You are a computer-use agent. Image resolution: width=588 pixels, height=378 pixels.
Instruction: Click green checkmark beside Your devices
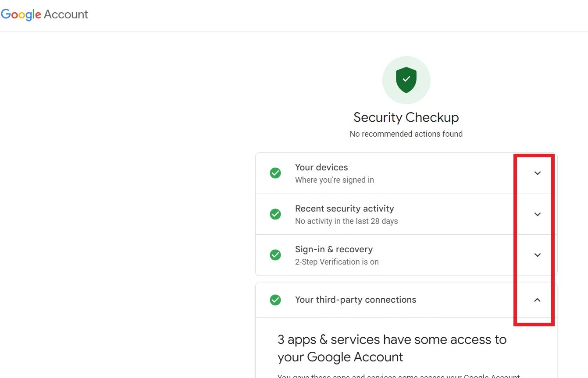(x=275, y=173)
